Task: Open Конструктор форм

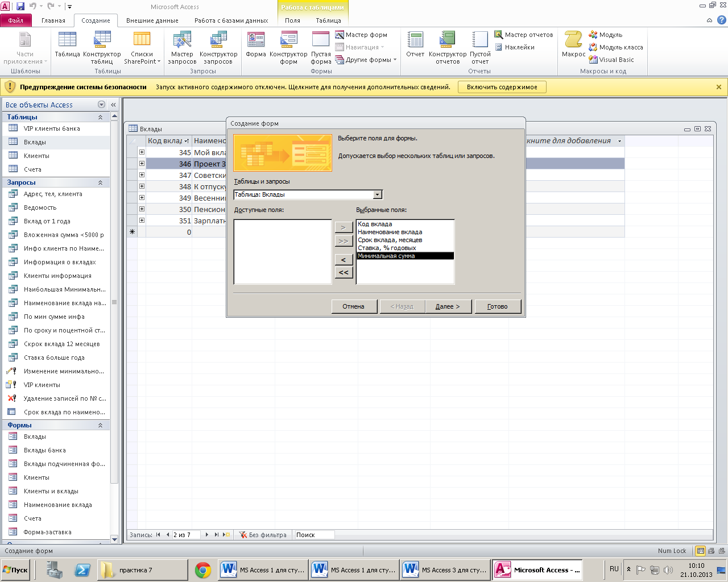Action: (288, 48)
